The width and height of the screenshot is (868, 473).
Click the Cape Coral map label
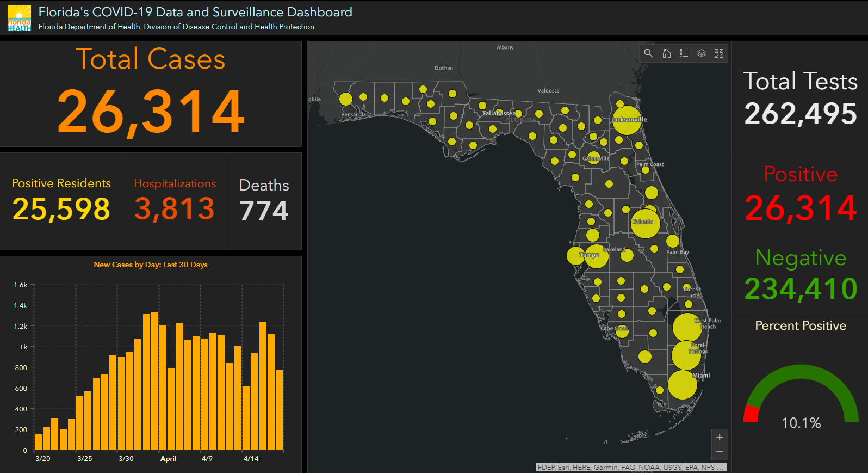point(614,328)
